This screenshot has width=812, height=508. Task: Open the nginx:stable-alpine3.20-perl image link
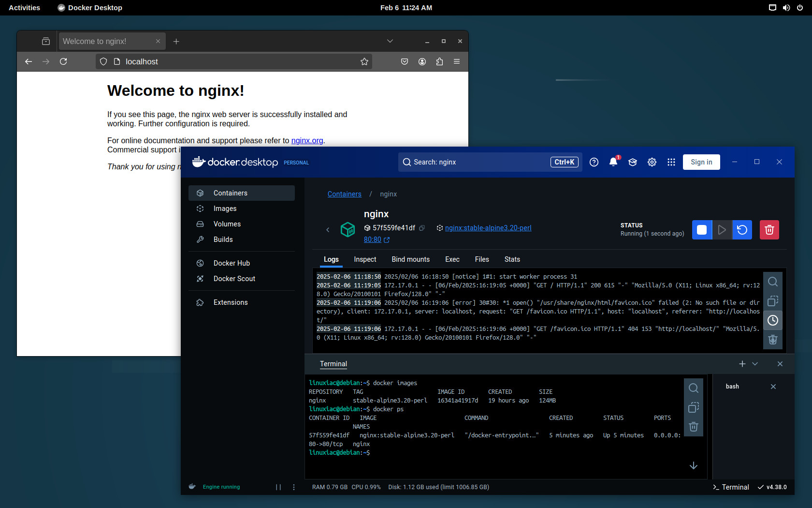[488, 228]
